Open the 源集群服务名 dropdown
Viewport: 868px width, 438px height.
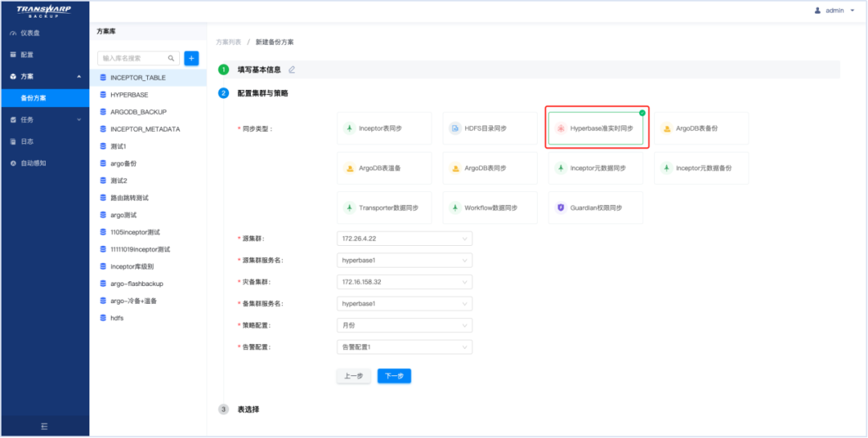pos(404,260)
